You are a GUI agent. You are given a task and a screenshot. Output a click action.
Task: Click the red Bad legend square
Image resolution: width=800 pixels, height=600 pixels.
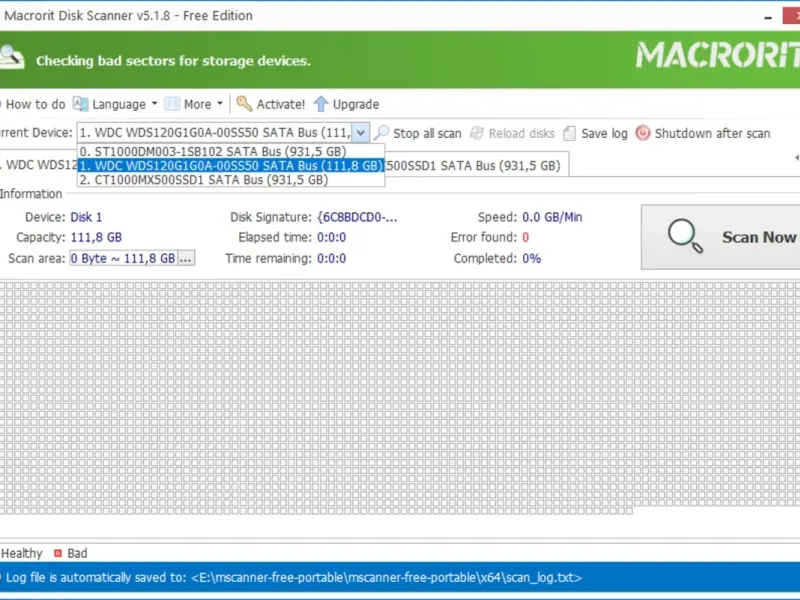pos(58,553)
